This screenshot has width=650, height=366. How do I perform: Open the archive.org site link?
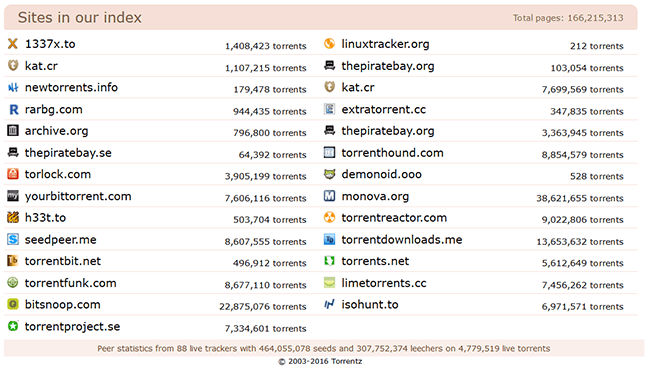point(56,131)
